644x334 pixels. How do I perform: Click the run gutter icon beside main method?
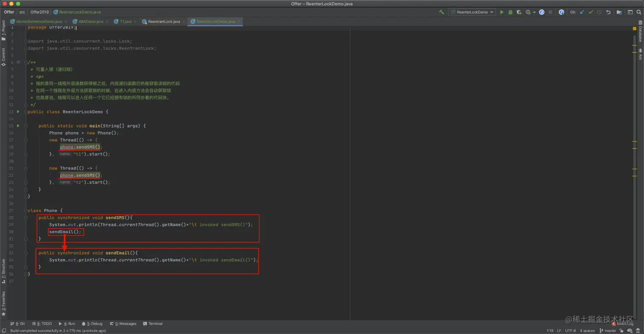pyautogui.click(x=18, y=126)
